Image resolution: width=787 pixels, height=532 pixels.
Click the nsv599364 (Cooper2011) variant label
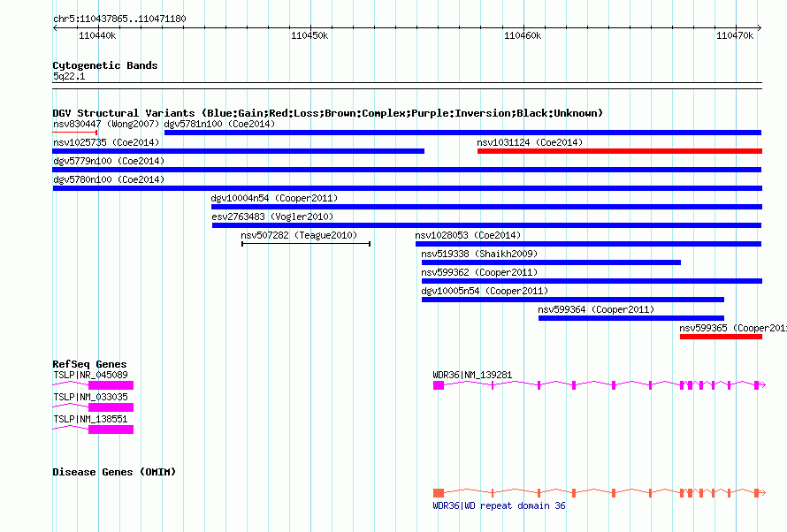596,309
